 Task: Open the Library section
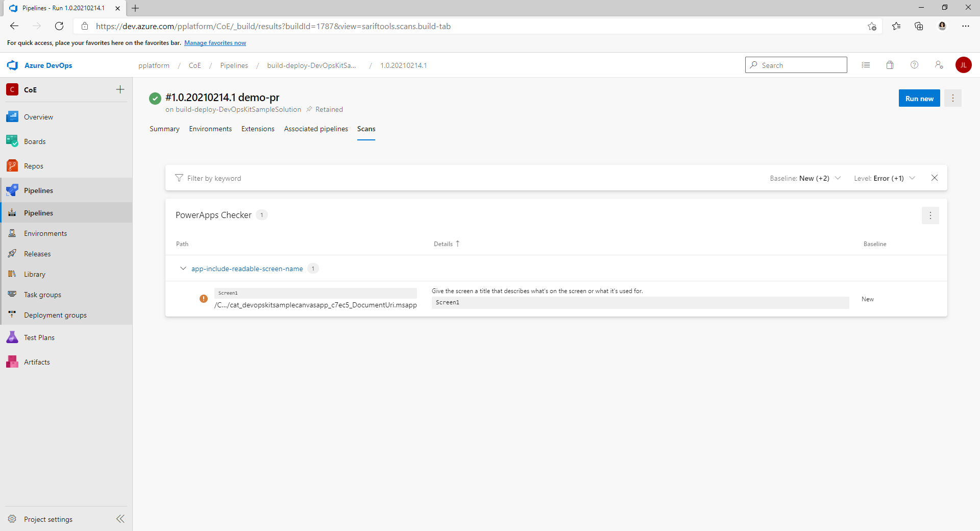tap(34, 274)
